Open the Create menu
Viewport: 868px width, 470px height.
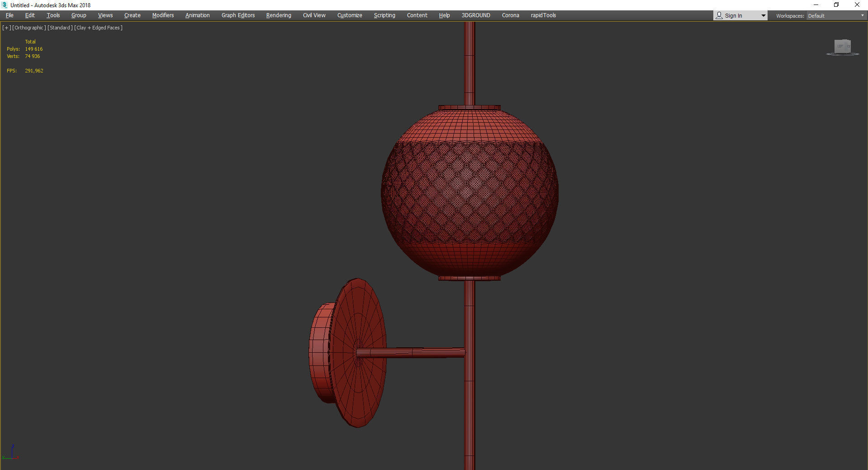coord(133,15)
